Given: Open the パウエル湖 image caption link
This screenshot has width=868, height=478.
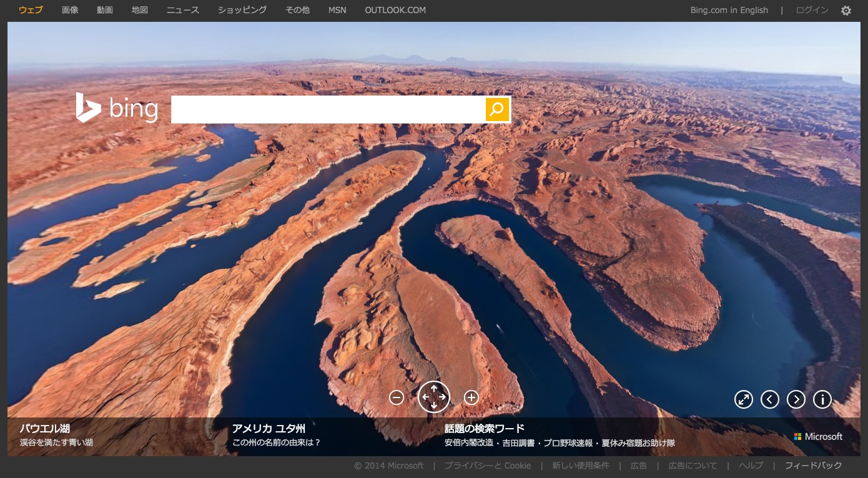Looking at the screenshot, I should point(45,429).
